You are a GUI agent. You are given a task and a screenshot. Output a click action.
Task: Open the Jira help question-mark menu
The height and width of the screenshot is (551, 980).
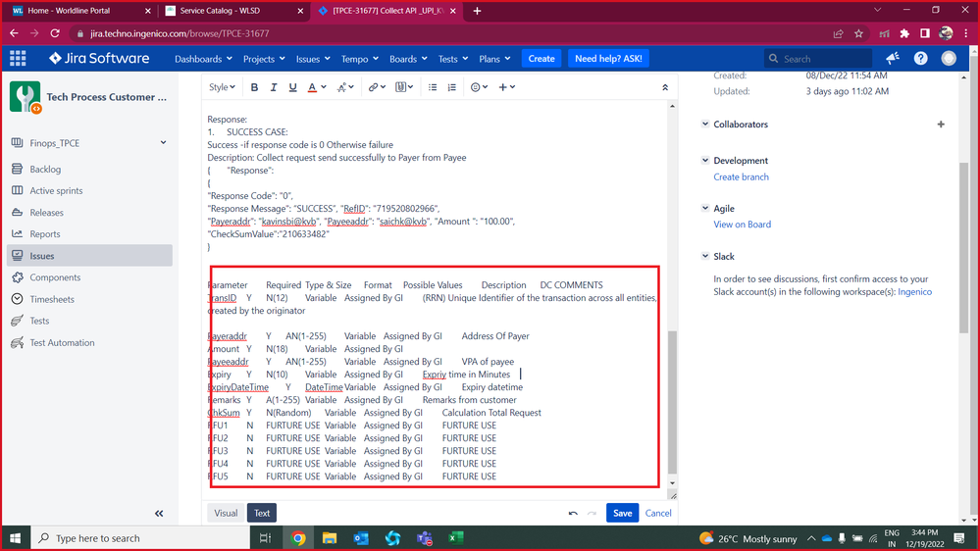920,58
